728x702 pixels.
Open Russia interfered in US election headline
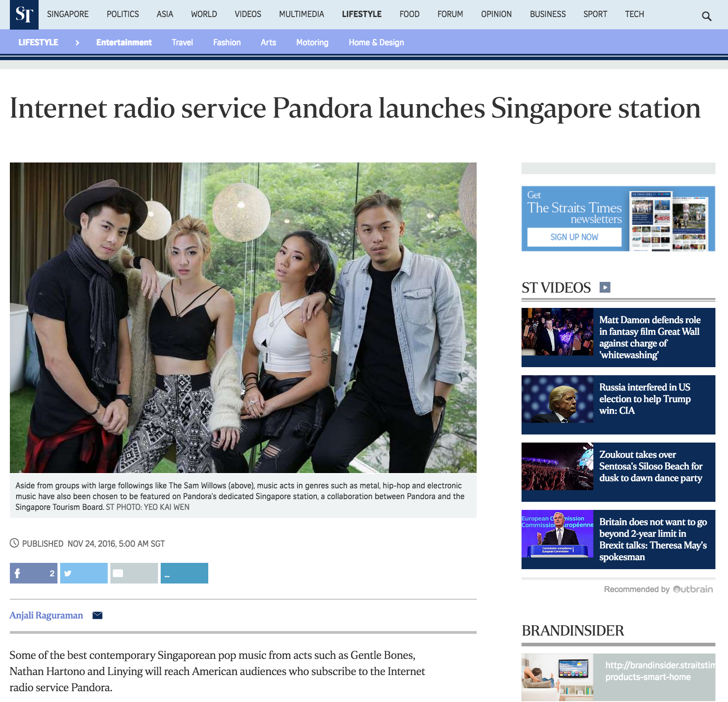pyautogui.click(x=645, y=399)
